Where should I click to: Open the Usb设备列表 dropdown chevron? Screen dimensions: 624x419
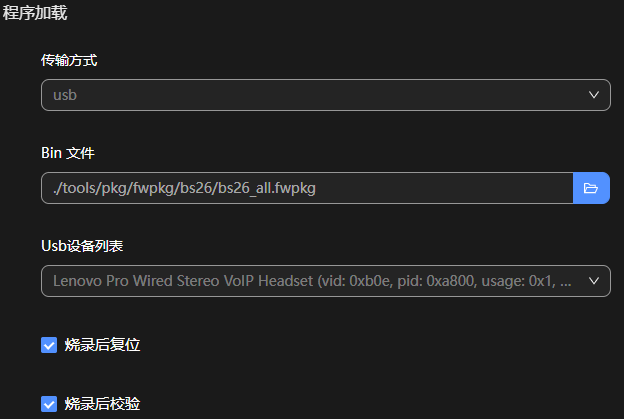[x=594, y=281]
